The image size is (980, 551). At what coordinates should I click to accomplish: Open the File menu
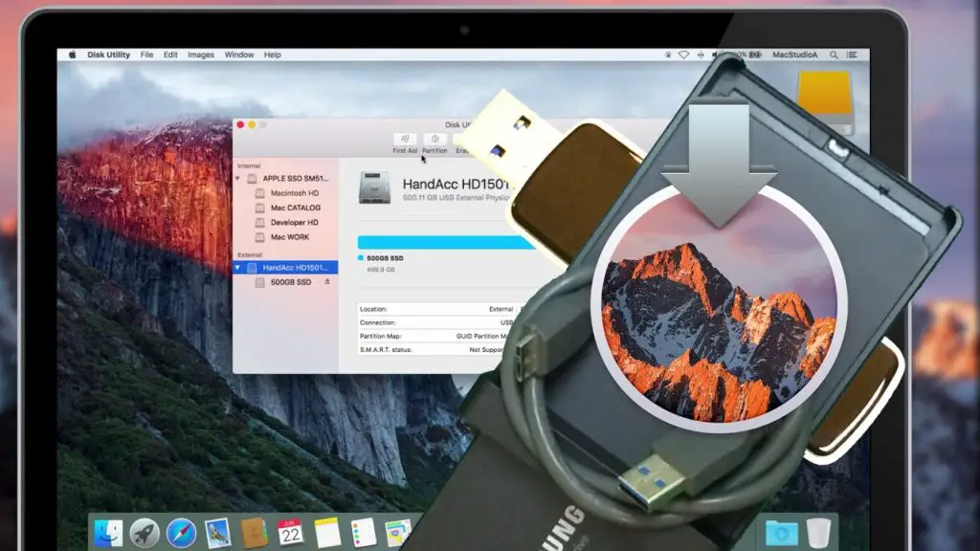click(146, 55)
